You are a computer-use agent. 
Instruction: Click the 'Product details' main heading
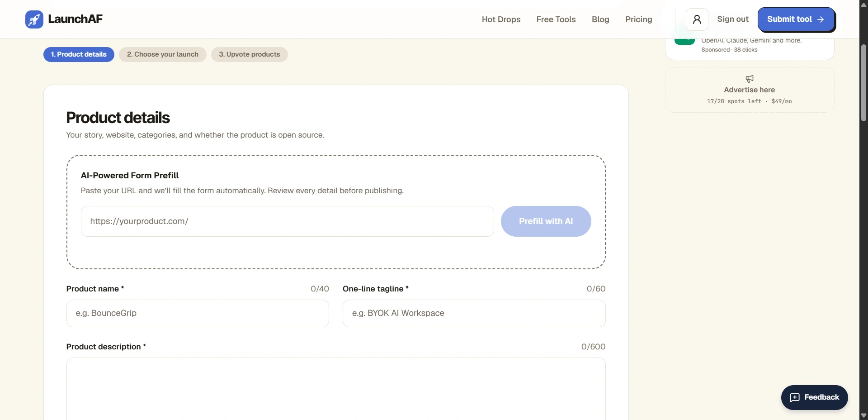click(x=118, y=118)
